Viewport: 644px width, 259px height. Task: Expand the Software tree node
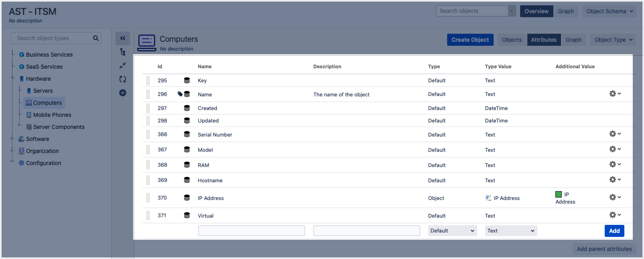(12, 139)
